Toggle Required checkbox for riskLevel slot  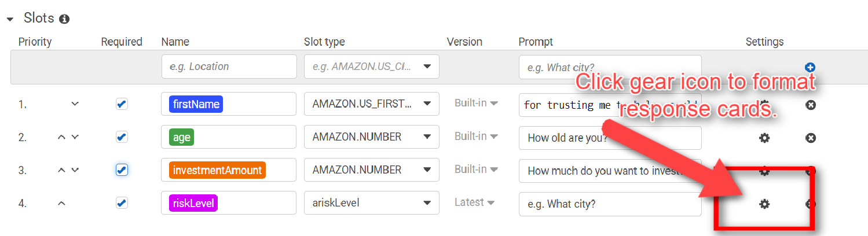(x=122, y=203)
